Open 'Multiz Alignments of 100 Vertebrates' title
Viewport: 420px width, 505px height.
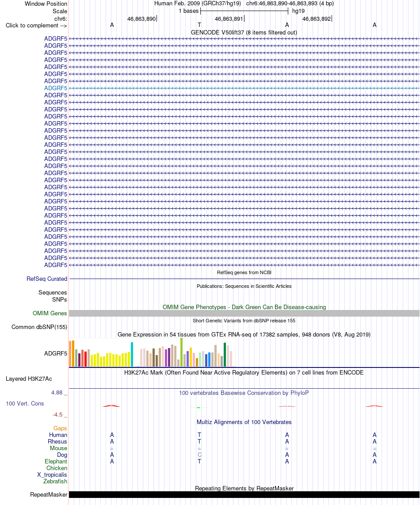[x=244, y=422]
